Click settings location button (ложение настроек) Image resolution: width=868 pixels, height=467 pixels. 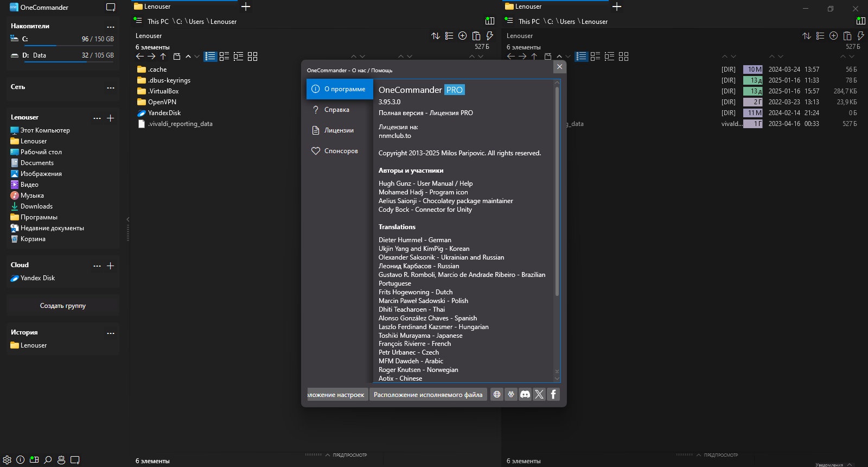tap(337, 394)
